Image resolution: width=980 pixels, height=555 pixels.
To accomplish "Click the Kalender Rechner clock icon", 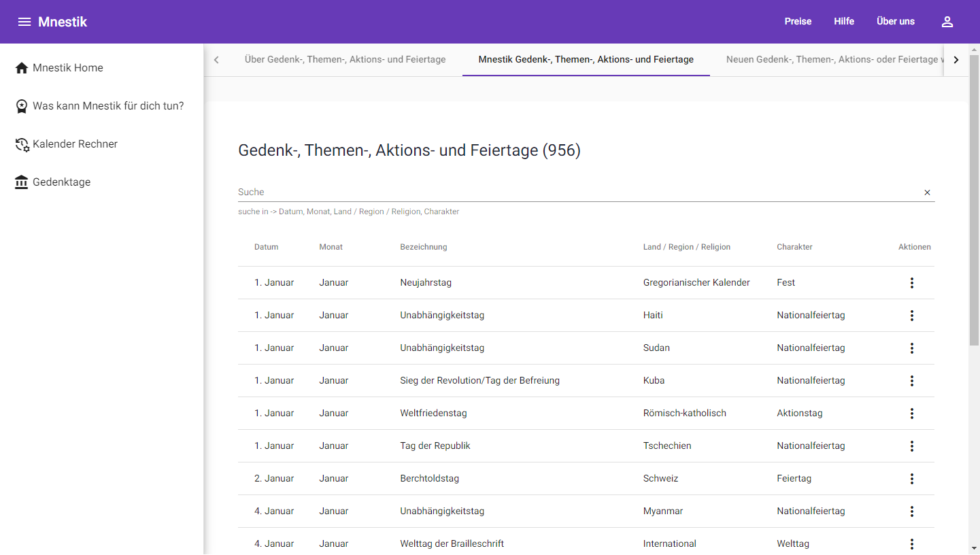I will tap(22, 144).
